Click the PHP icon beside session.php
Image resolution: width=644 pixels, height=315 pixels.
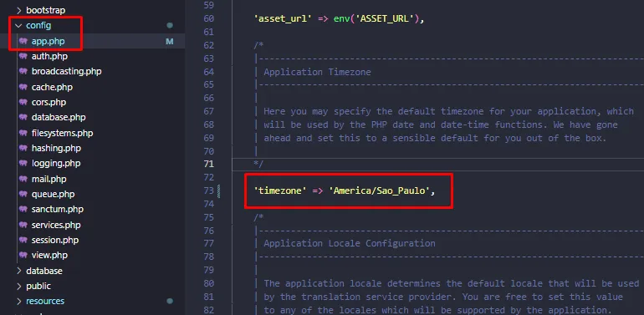(23, 240)
